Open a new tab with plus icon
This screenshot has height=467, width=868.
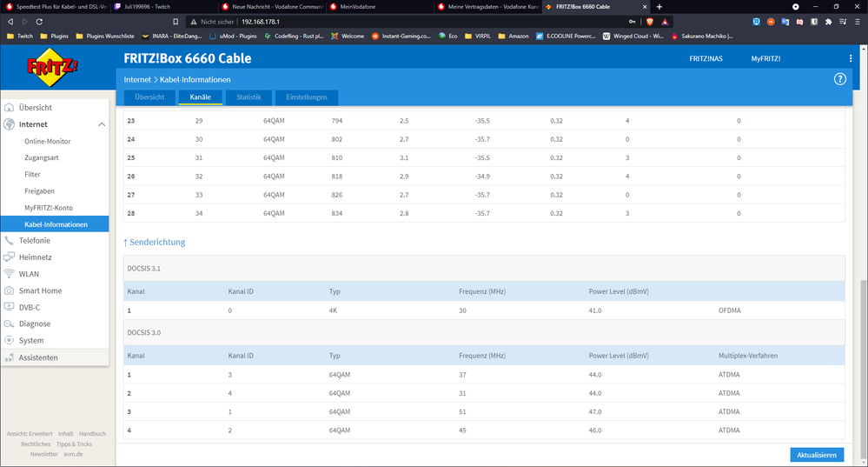tap(659, 7)
